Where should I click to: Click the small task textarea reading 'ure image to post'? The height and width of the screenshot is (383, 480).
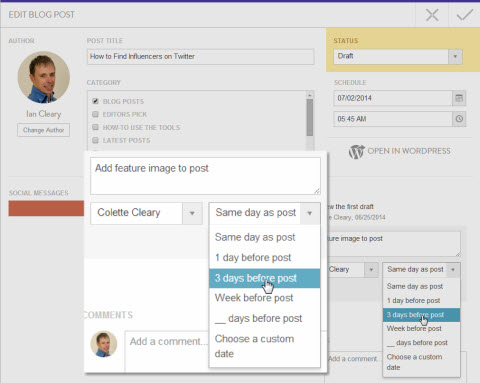(394, 244)
